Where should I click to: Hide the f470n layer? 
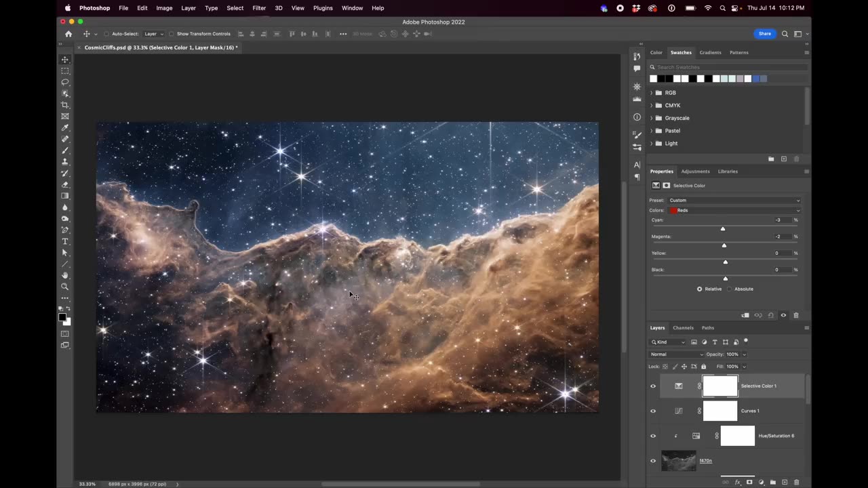click(x=653, y=461)
